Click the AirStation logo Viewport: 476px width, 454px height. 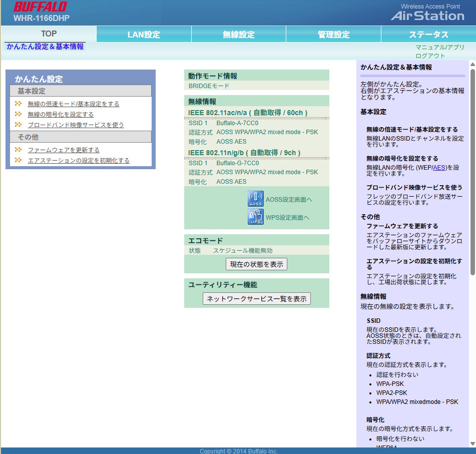click(x=427, y=16)
